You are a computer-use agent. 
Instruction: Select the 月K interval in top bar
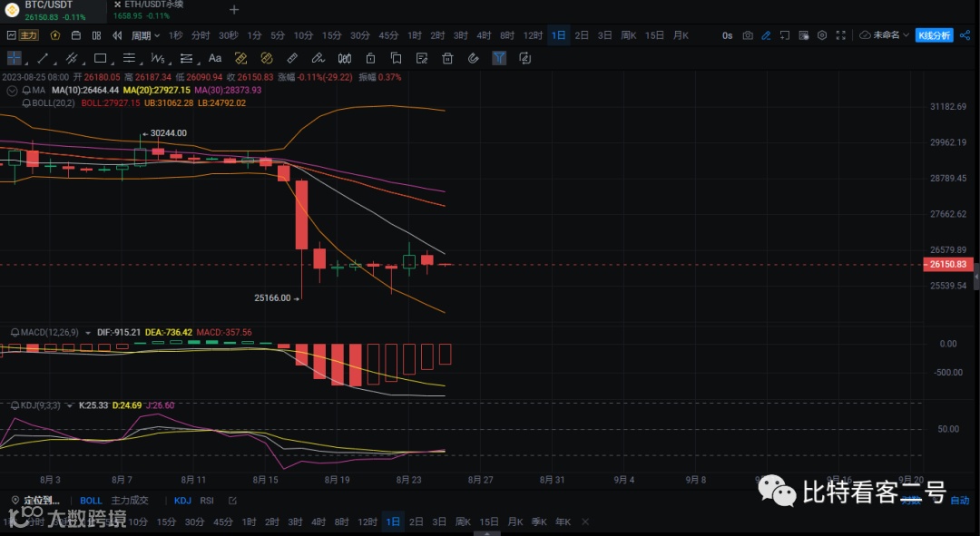pos(681,35)
